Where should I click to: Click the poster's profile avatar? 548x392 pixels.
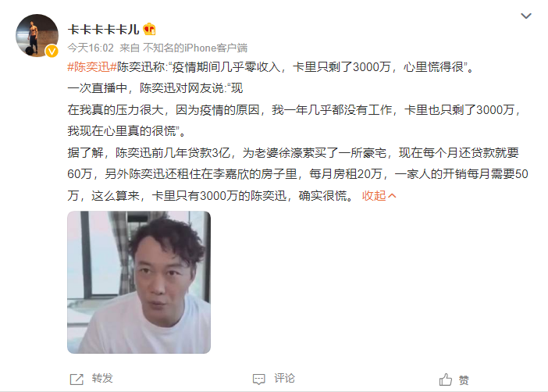[x=37, y=35]
